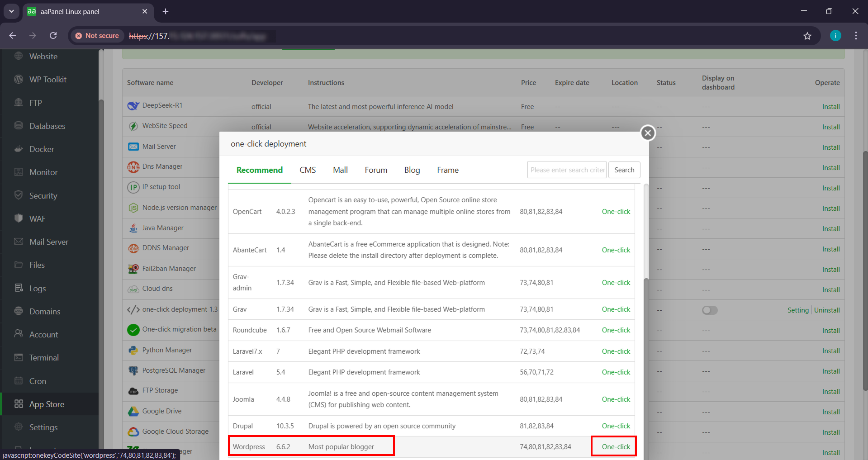The image size is (868, 460).
Task: Click the search criteria input field
Action: click(566, 170)
